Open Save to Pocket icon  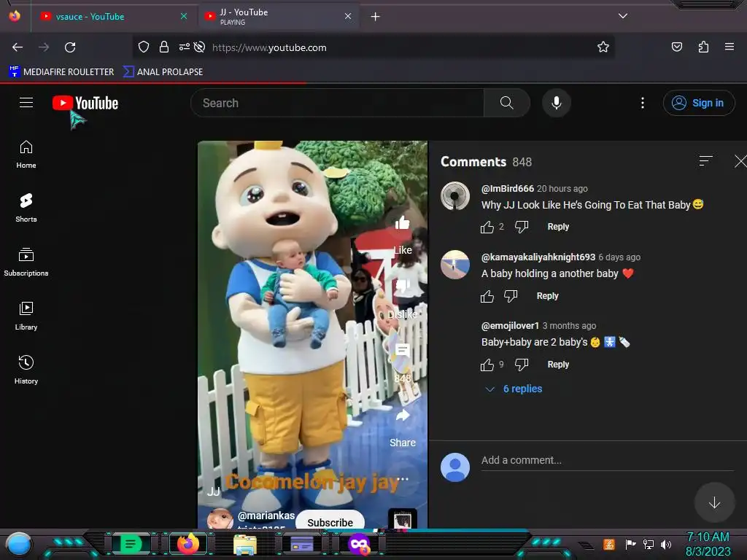(676, 47)
